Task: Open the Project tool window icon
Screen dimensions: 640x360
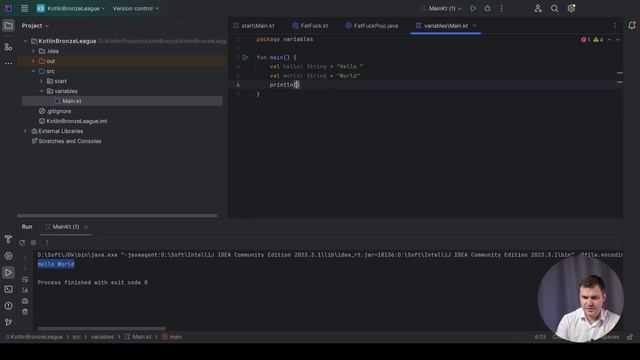Action: pos(8,26)
